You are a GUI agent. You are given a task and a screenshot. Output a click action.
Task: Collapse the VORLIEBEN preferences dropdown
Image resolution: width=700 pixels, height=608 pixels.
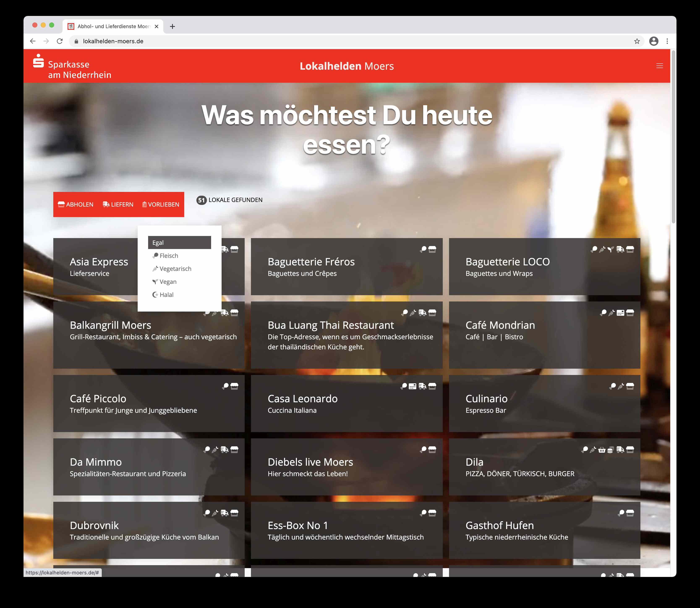point(161,204)
